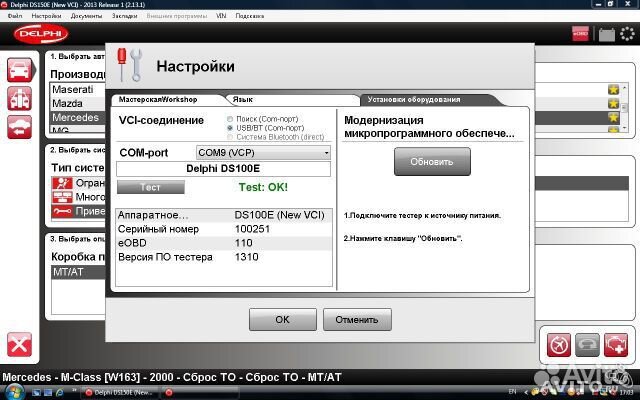Select the multi-module system type icon row
Viewport: 640px width, 400px height.
pyautogui.click(x=78, y=197)
